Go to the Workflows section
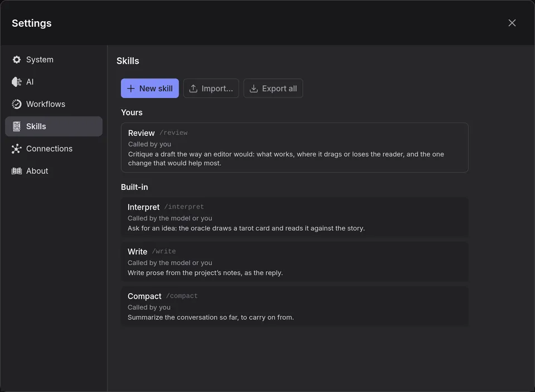Screen dimensions: 535x392 pos(54,104)
